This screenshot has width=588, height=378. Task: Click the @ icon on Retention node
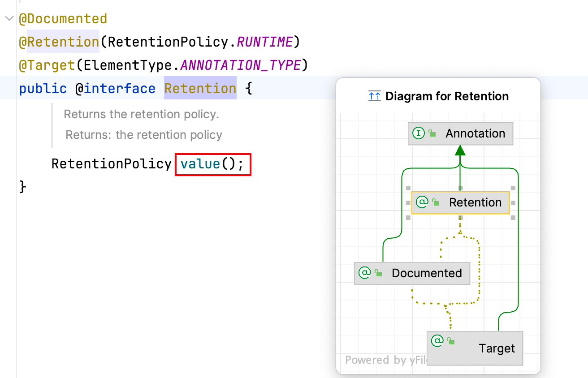(x=422, y=202)
